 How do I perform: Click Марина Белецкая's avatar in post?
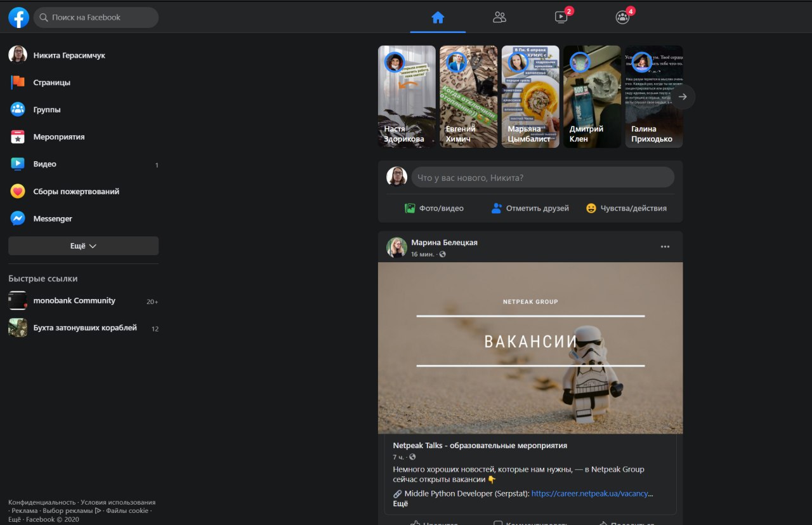click(397, 248)
